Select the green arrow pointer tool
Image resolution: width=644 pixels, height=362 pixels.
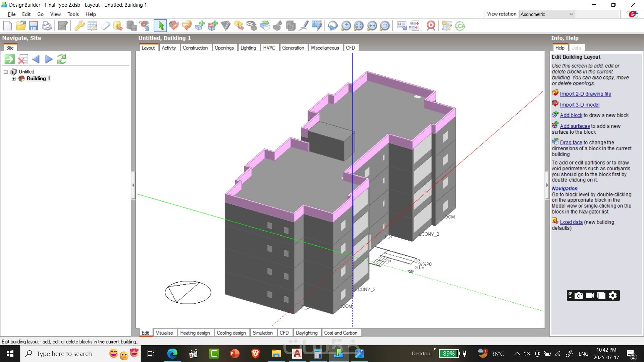point(161,26)
